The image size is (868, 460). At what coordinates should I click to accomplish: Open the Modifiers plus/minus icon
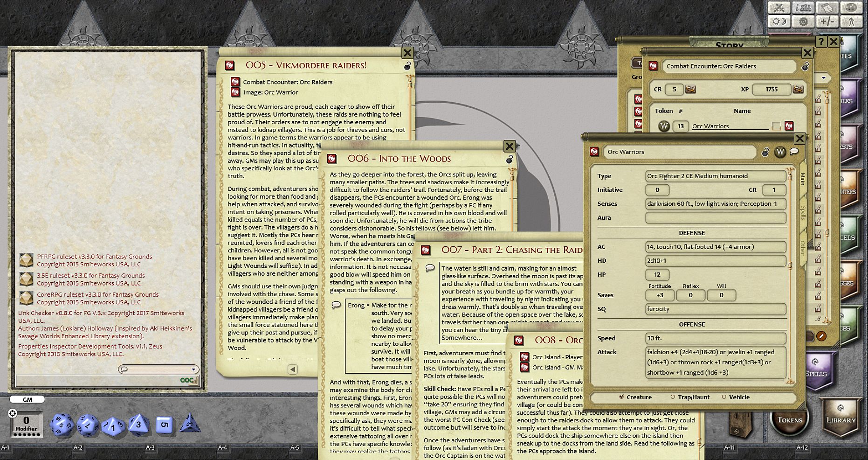pyautogui.click(x=827, y=21)
